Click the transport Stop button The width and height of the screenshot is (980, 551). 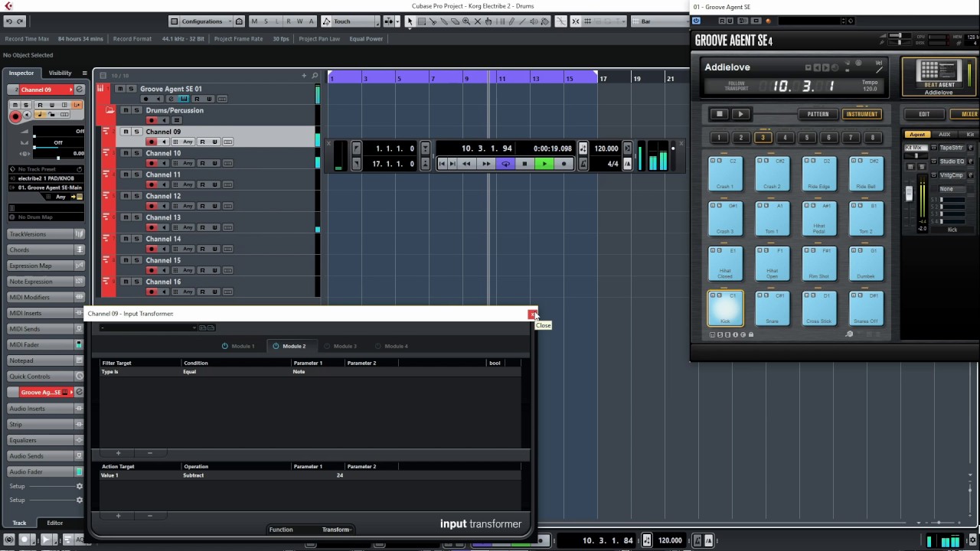(x=524, y=164)
